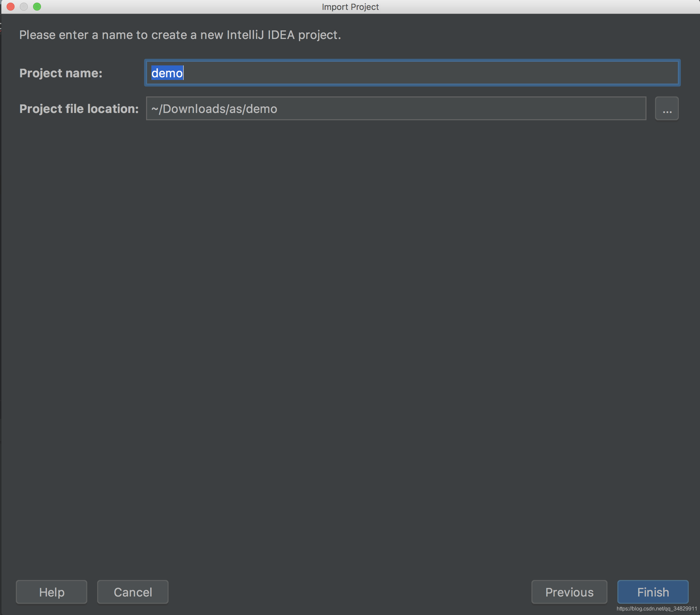Image resolution: width=700 pixels, height=615 pixels.
Task: Select the Project name input field
Action: pos(412,73)
